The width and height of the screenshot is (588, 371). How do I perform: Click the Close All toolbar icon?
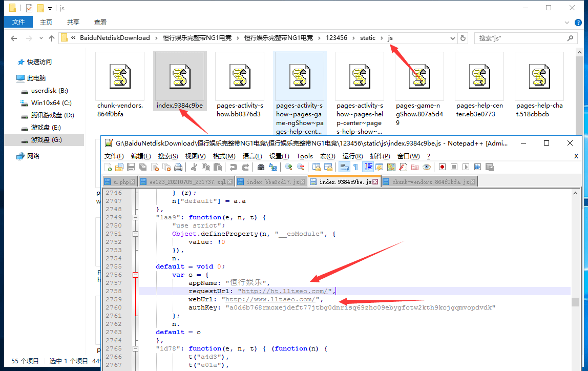tap(166, 167)
